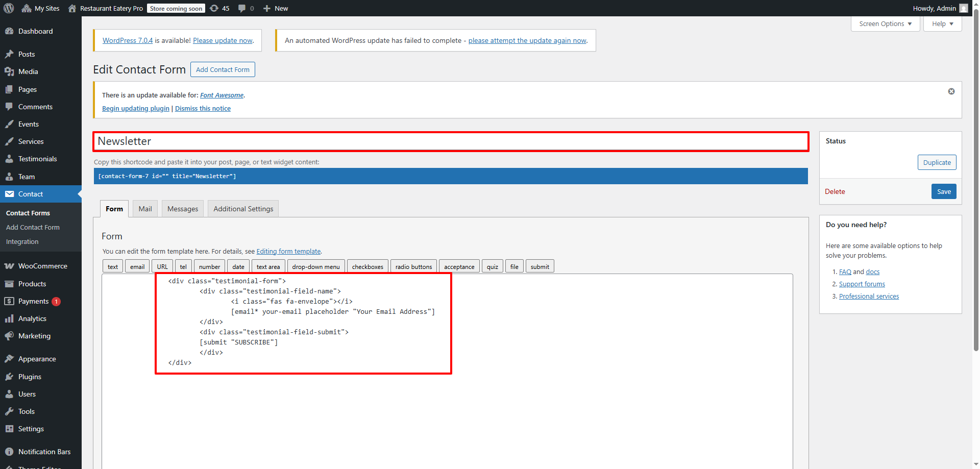Switch to the Mail tab
The width and height of the screenshot is (980, 469).
click(x=145, y=209)
